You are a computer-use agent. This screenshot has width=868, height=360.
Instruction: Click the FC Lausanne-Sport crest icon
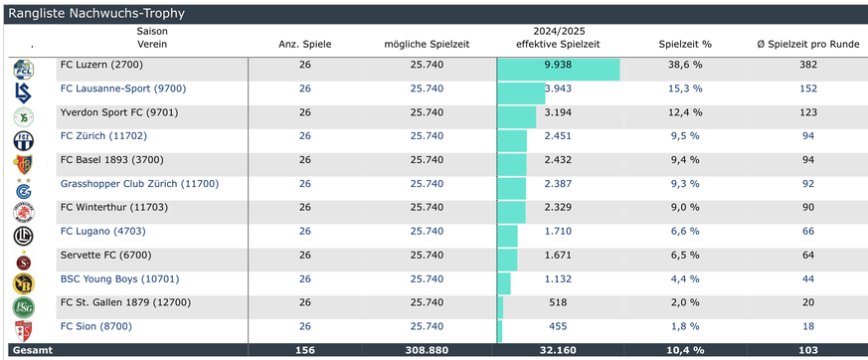coord(23,93)
